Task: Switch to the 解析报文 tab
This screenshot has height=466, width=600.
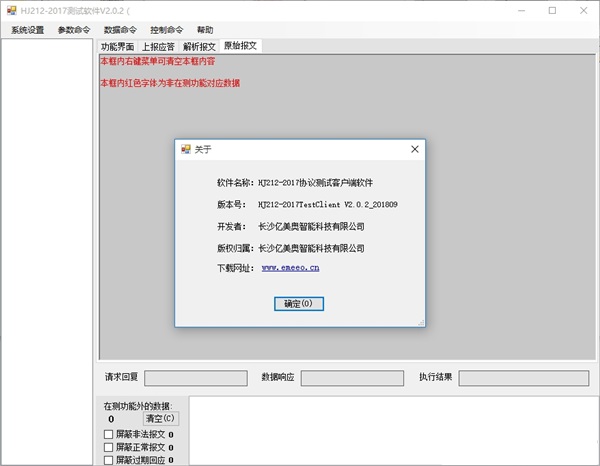Action: tap(199, 47)
